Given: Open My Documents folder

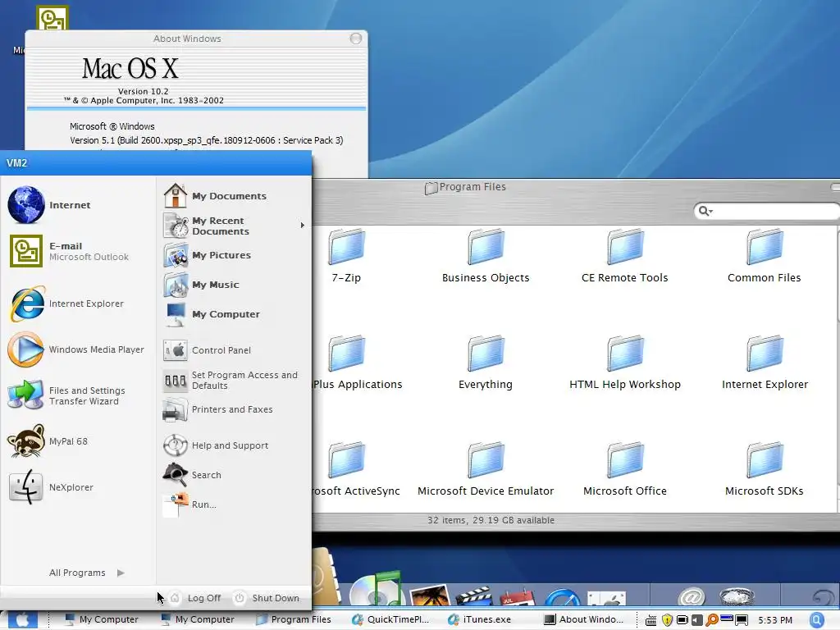Looking at the screenshot, I should click(x=234, y=196).
